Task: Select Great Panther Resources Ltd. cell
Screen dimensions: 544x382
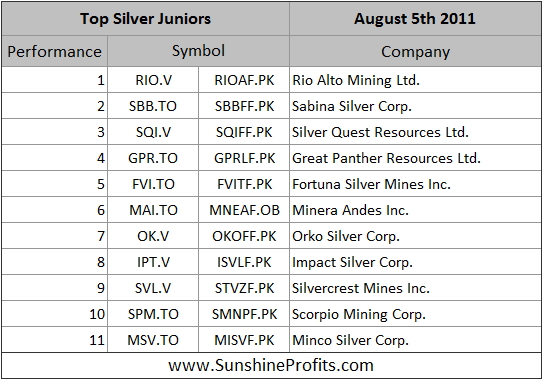Action: (415, 158)
